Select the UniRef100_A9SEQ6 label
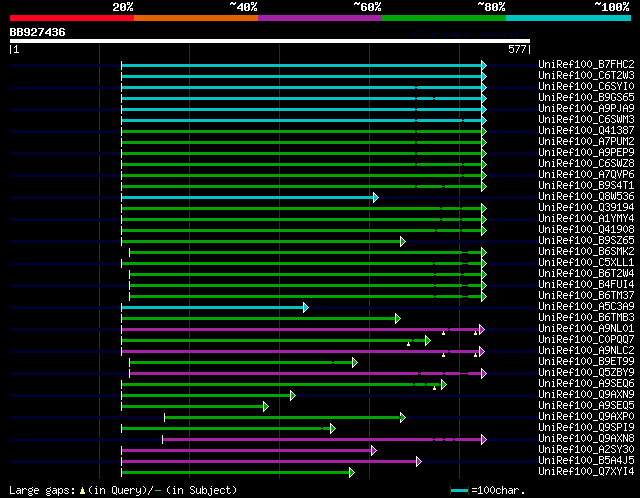The height and width of the screenshot is (498, 640). pyautogui.click(x=586, y=384)
